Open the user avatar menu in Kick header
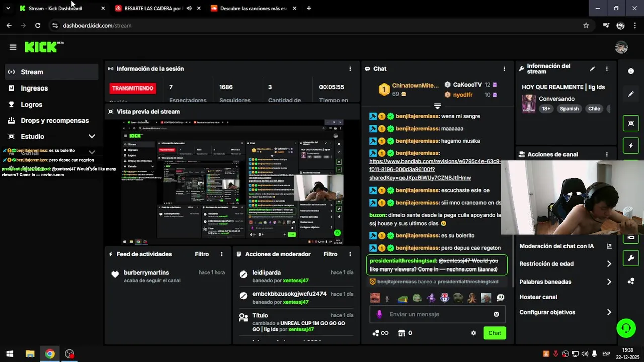The image size is (644, 362). point(621,47)
